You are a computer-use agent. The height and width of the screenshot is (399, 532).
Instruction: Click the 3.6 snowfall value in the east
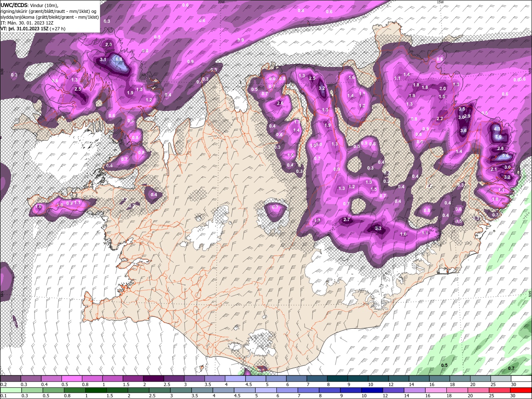[x=464, y=131]
